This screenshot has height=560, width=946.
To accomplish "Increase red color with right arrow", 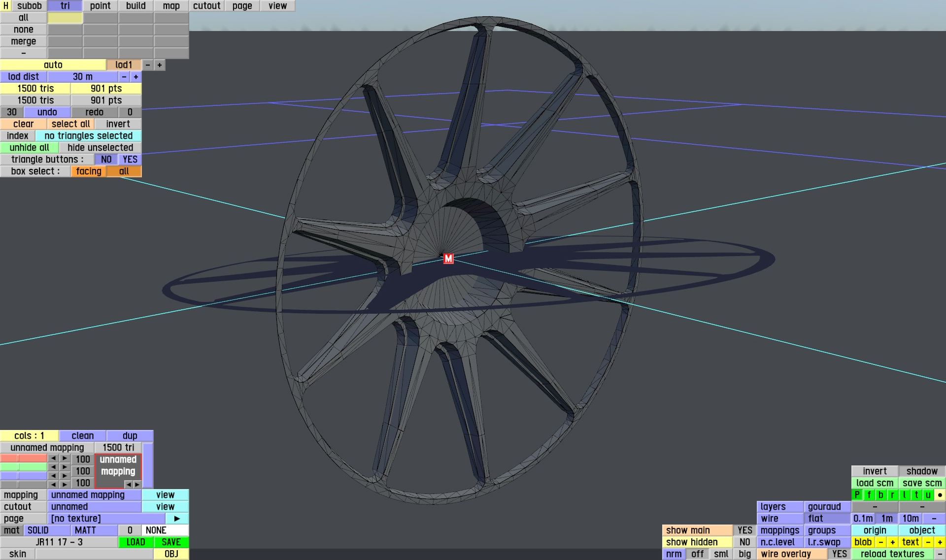I will tap(65, 459).
